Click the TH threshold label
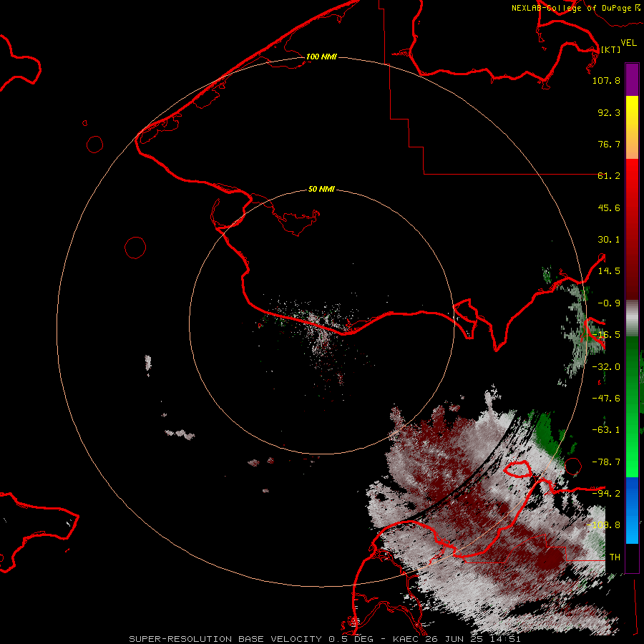The width and height of the screenshot is (644, 644). 615,557
